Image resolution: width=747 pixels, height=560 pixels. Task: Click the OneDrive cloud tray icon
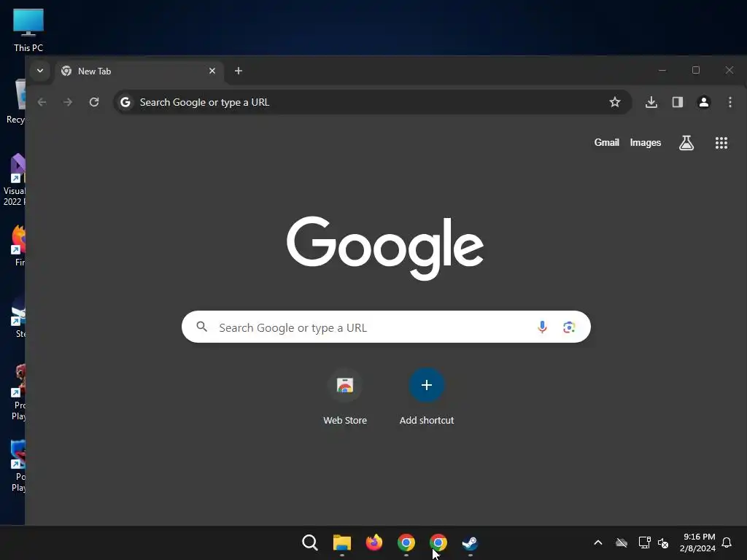[x=622, y=542]
